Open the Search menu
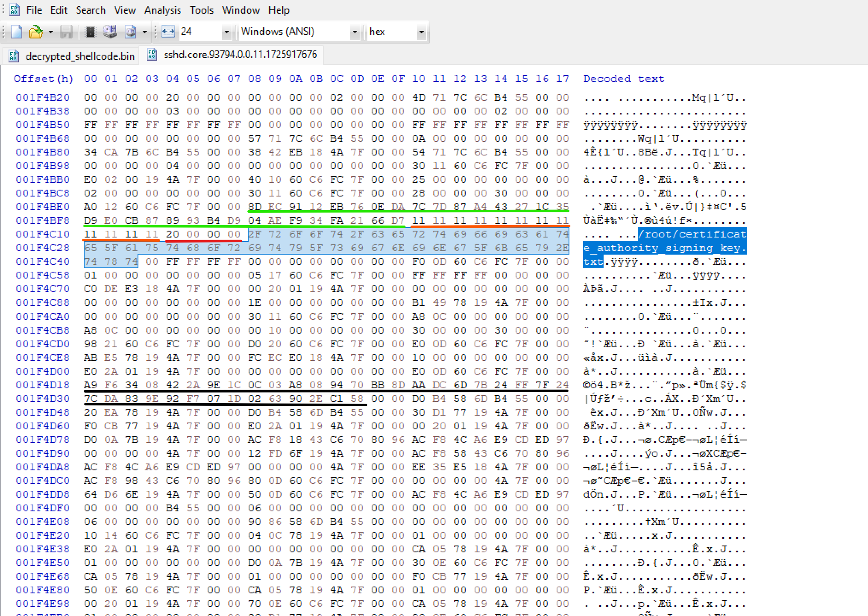Image resolution: width=868 pixels, height=616 pixels. 91,10
